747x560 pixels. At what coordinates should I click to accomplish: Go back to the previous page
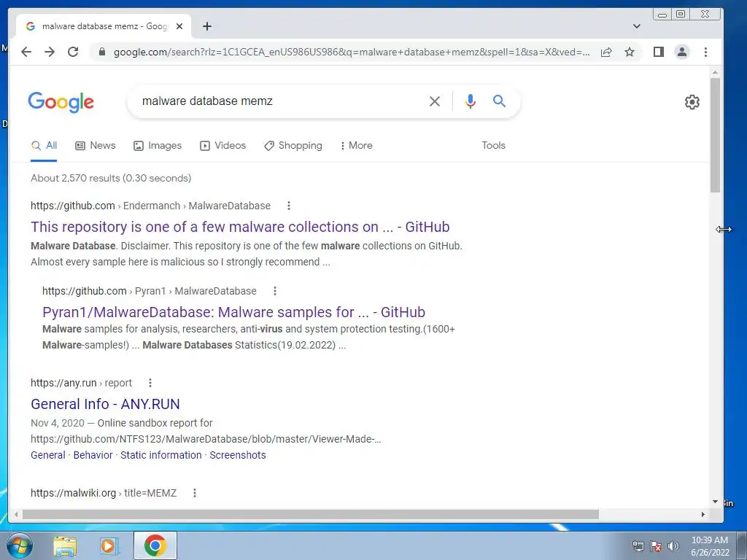click(26, 52)
